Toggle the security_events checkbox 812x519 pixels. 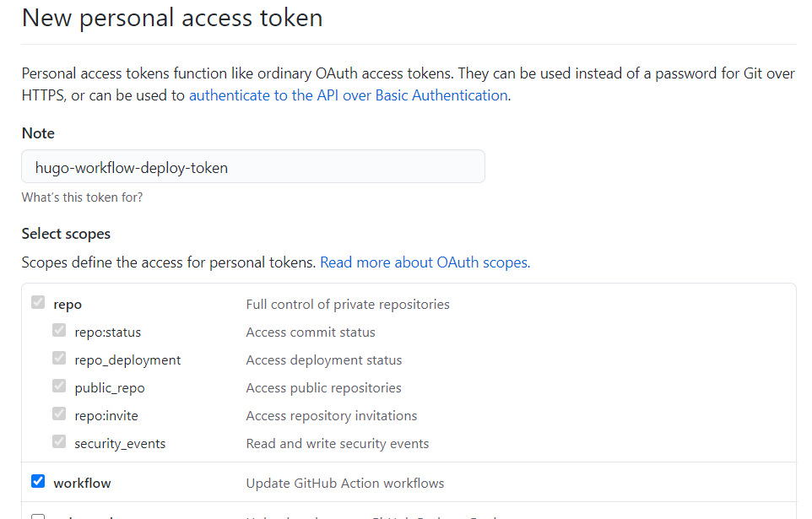click(x=59, y=442)
